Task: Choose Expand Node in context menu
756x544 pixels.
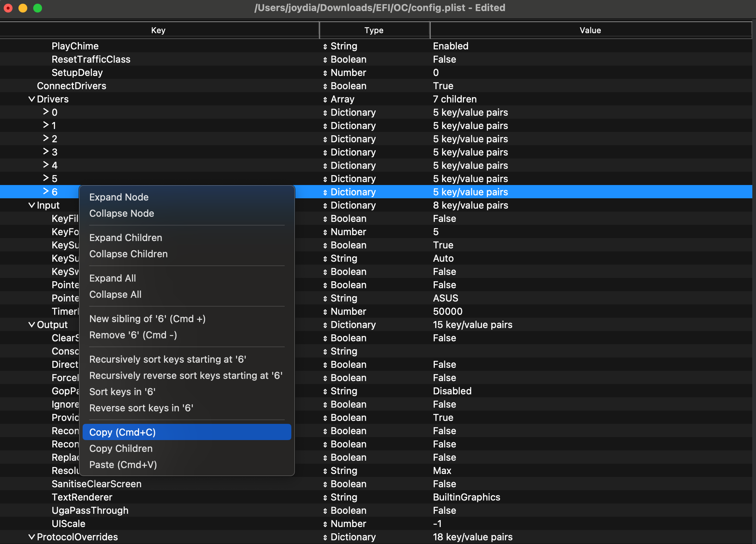Action: pos(187,197)
